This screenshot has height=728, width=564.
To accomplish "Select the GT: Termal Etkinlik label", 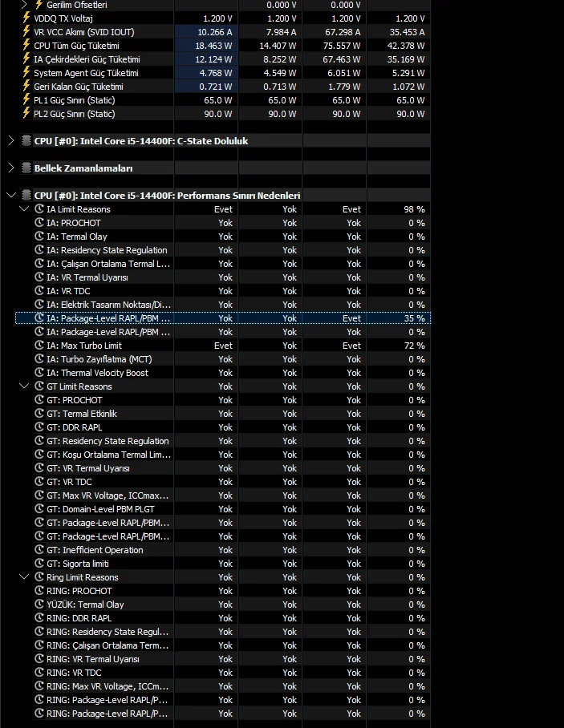I will point(82,414).
